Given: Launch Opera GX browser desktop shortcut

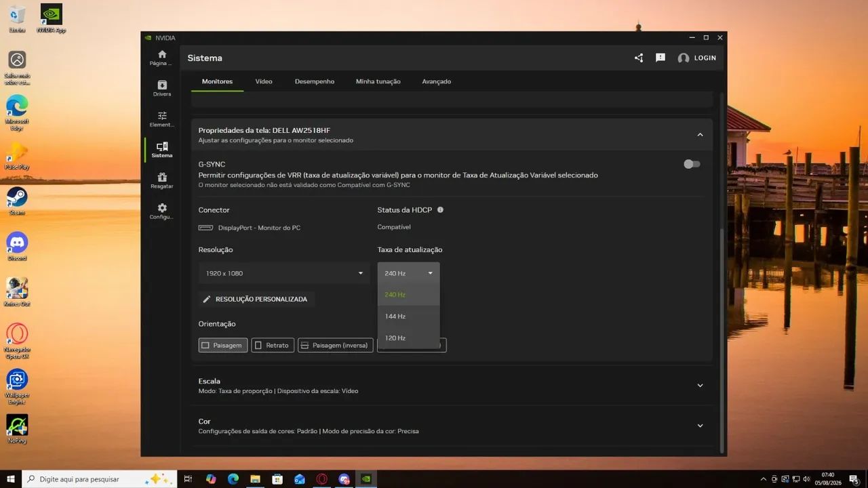Looking at the screenshot, I should [17, 341].
